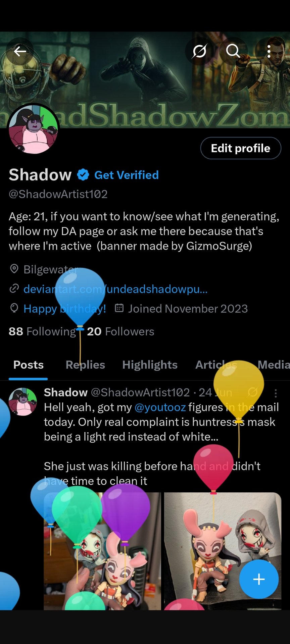290x644 pixels.
Task: Switch to the Highlights tab
Action: pyautogui.click(x=150, y=365)
